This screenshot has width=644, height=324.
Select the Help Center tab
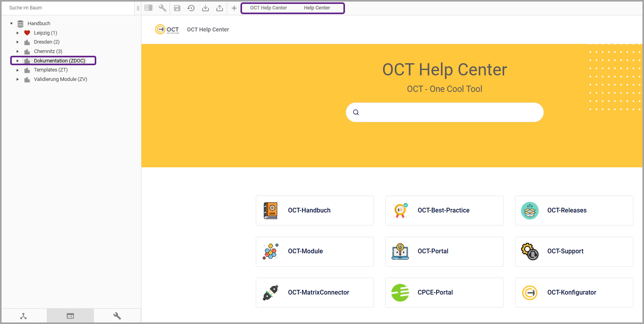pos(317,8)
